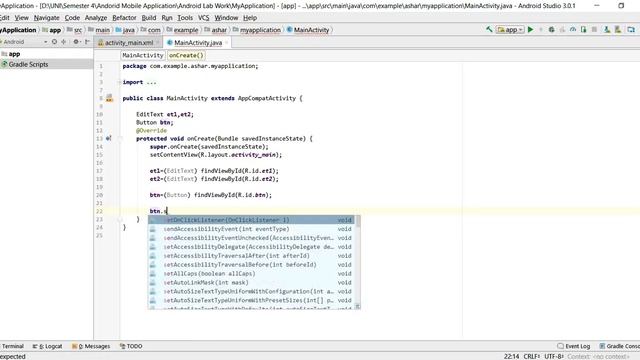Select sendAccessibilityEvent(int eventType) suggestion

click(x=251, y=229)
